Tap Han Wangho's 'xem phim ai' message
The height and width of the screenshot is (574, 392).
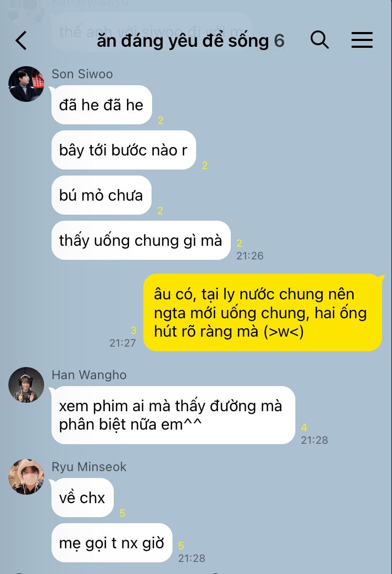click(x=173, y=415)
